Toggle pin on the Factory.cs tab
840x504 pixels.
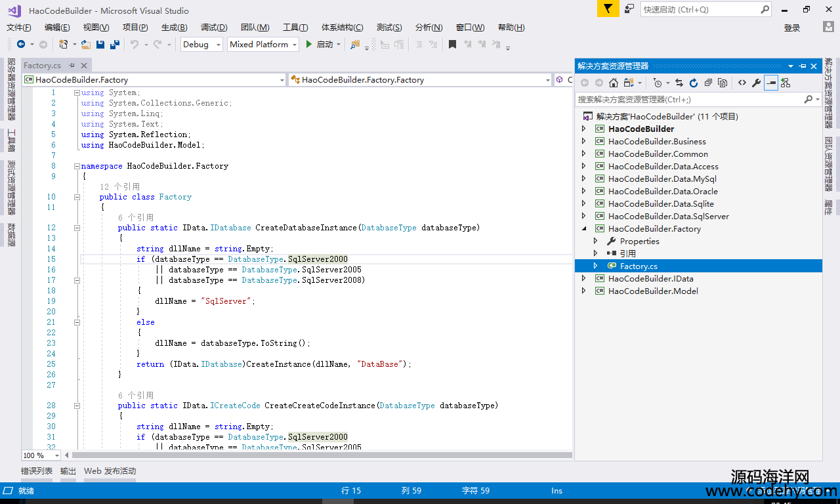pos(72,66)
